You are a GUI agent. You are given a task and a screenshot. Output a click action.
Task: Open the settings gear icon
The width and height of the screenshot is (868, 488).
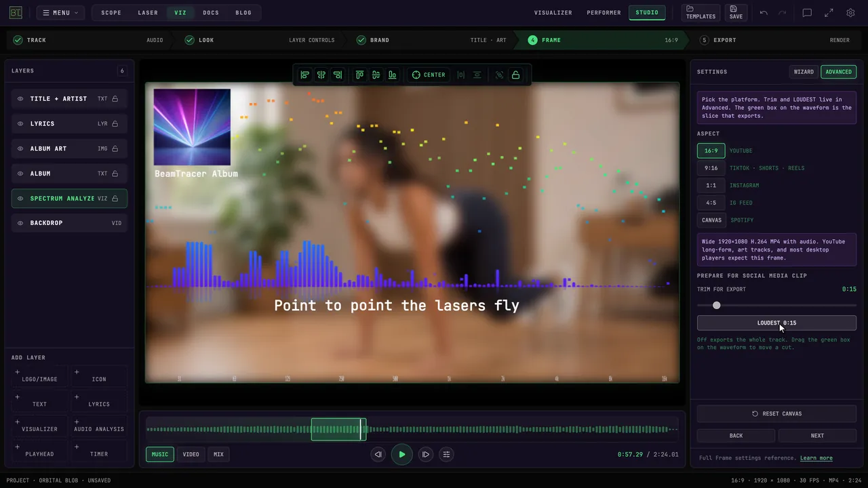click(x=850, y=12)
